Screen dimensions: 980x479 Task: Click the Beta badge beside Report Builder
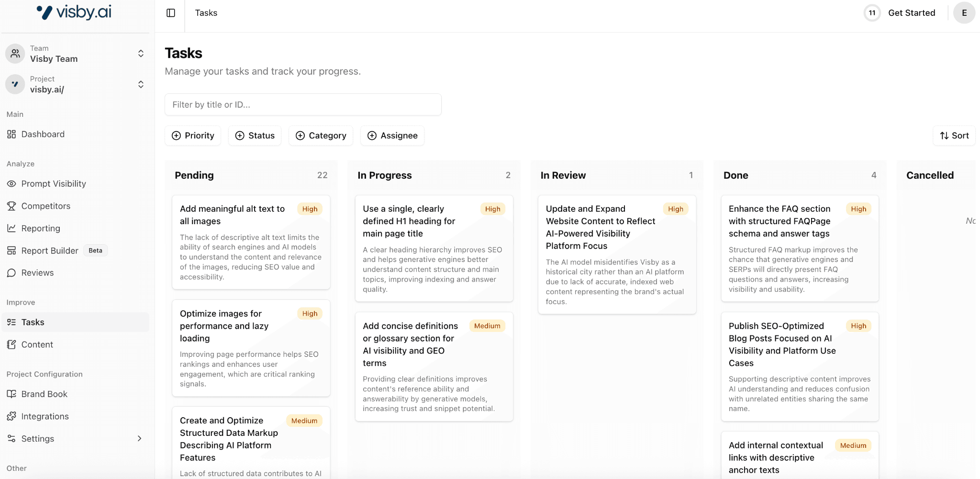tap(95, 251)
